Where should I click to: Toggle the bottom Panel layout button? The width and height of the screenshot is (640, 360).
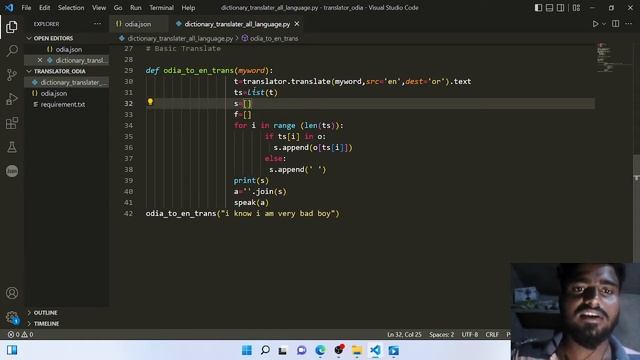pos(549,8)
